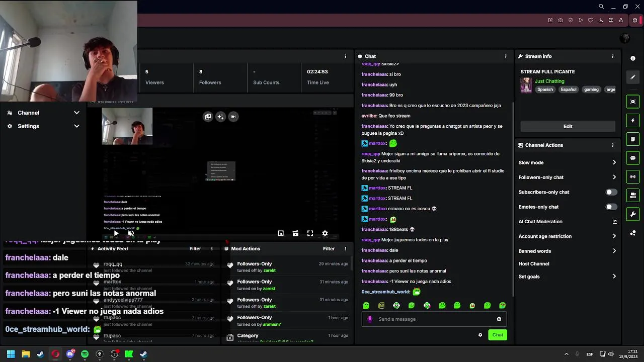Unmute stream preview volume
Screen dimensions: 644x362
click(x=131, y=233)
